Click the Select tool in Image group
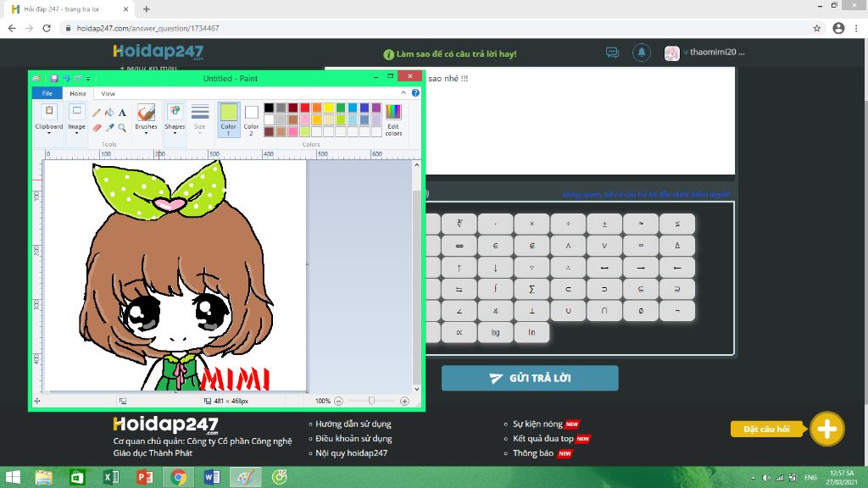868x488 pixels. click(76, 112)
